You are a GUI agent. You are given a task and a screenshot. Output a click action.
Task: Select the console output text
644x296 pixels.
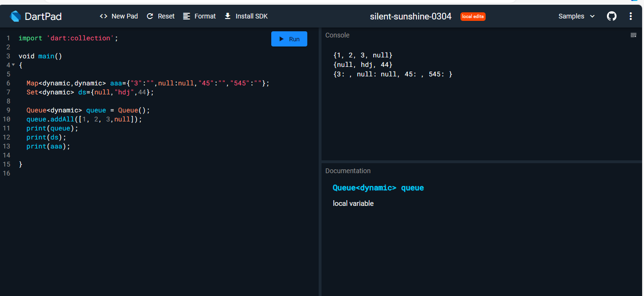point(393,64)
